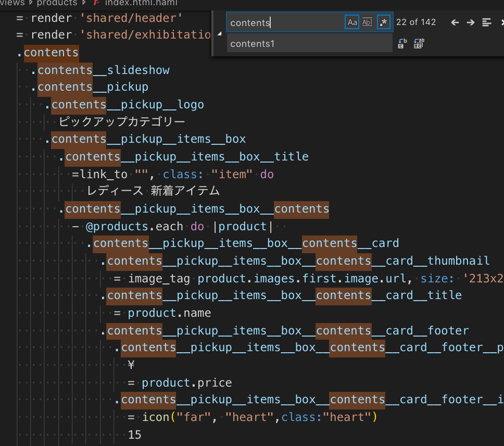The width and height of the screenshot is (504, 446).
Task: Click '= product.name' line
Action: point(162,313)
